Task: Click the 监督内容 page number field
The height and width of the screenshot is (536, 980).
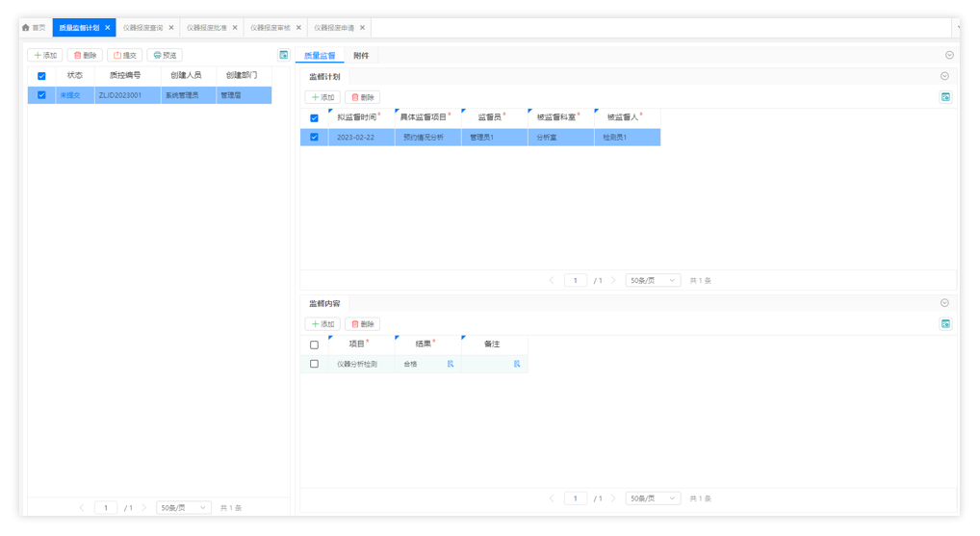Action: point(575,498)
